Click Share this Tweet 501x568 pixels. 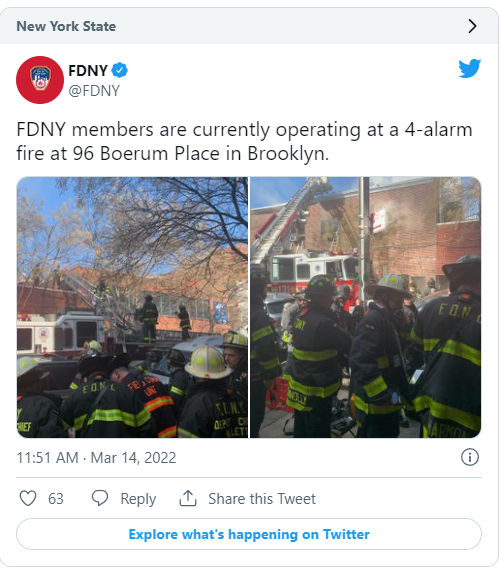262,499
